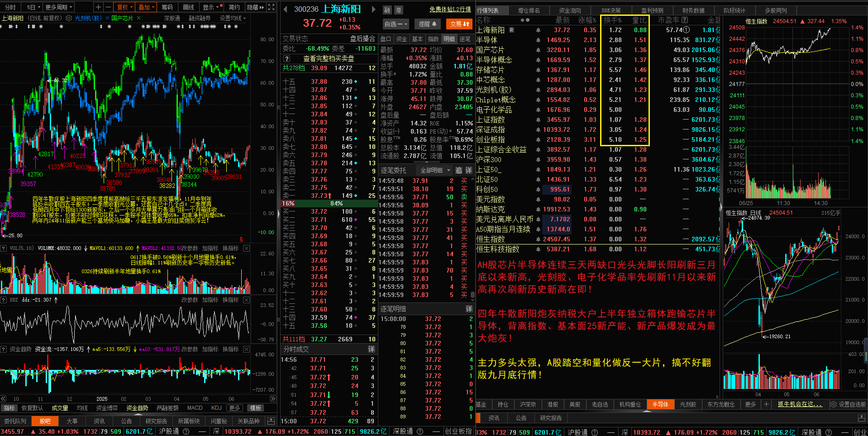868x436 pixels.
Task: Switch to 逐笔 tab
Action: pos(465,39)
